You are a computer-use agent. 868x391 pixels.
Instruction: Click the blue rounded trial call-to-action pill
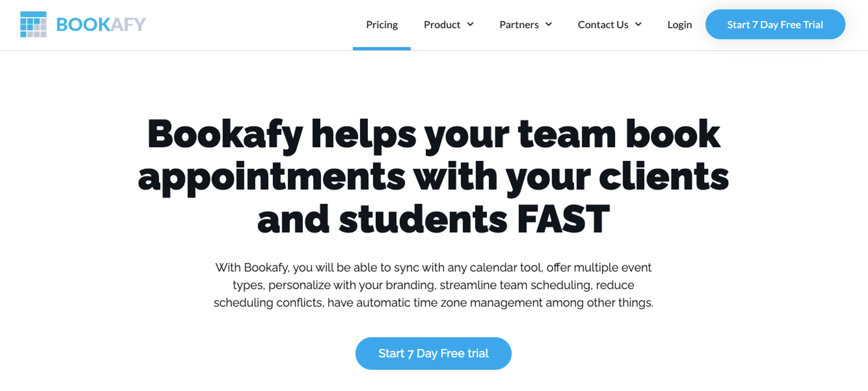[x=433, y=353]
